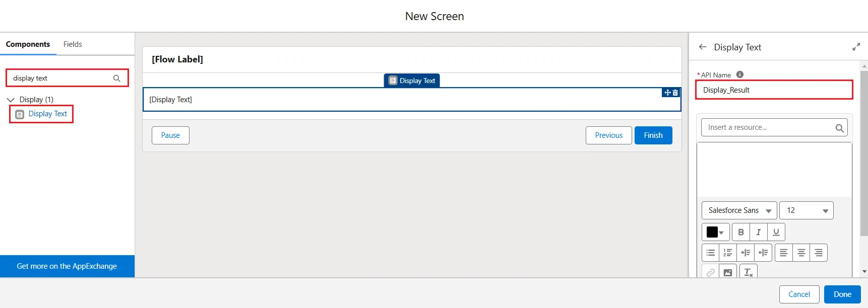The width and height of the screenshot is (868, 308).
Task: Go back using the arrow beside Display Text
Action: pyautogui.click(x=703, y=47)
